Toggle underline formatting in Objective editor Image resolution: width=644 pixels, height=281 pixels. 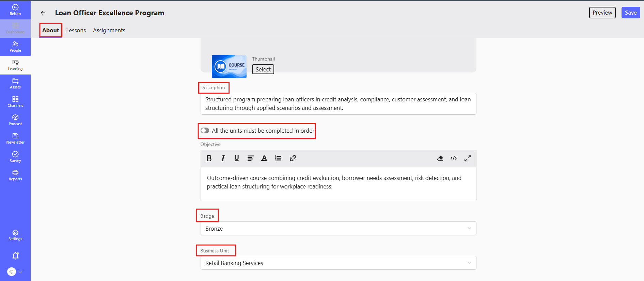pos(237,158)
